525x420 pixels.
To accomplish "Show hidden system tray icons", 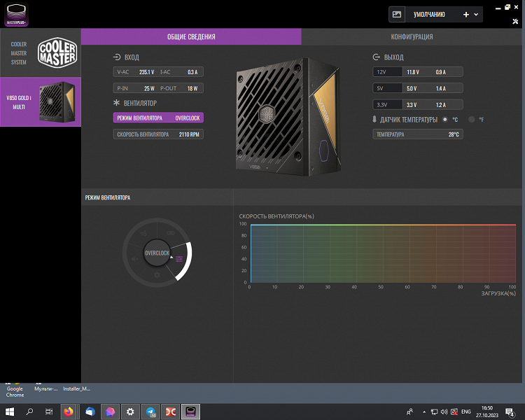I will tap(423, 412).
